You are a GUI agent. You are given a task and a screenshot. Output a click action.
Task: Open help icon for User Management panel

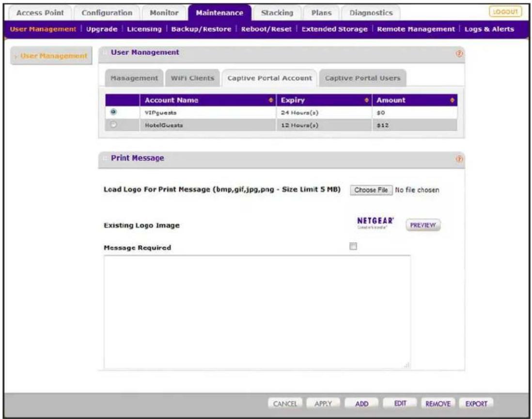459,54
